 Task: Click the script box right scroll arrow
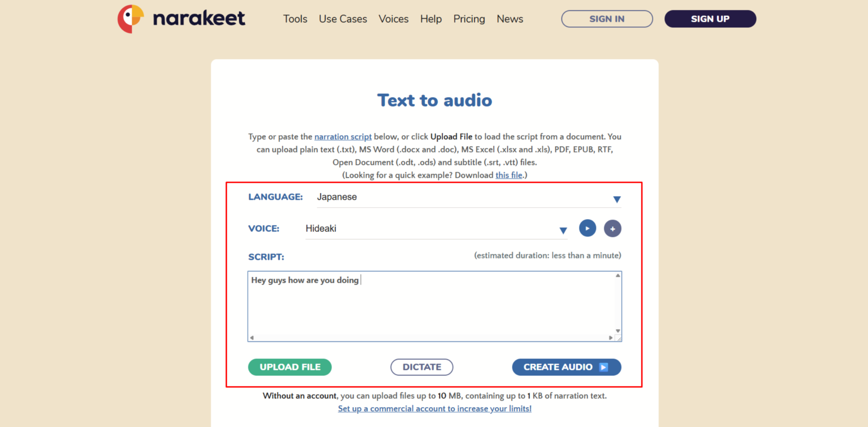[611, 338]
